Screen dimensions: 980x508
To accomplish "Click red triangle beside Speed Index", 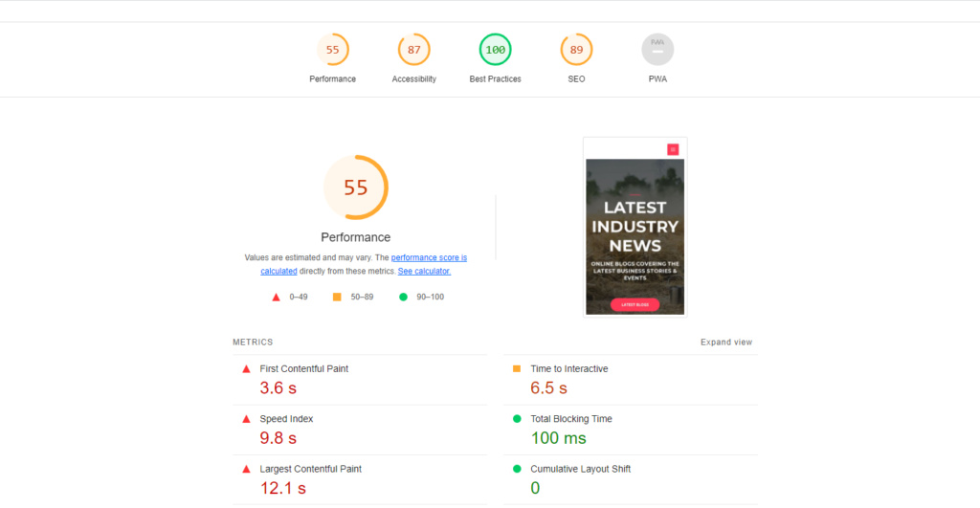I will click(246, 419).
